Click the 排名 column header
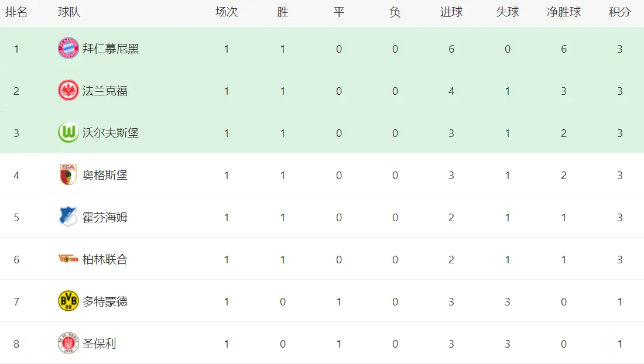This screenshot has width=644, height=364. [x=16, y=12]
